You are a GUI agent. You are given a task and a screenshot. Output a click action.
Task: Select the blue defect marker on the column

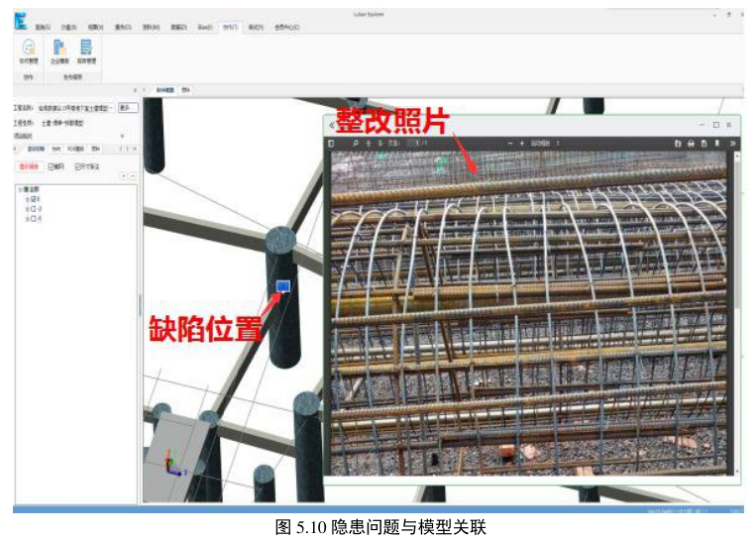click(283, 286)
